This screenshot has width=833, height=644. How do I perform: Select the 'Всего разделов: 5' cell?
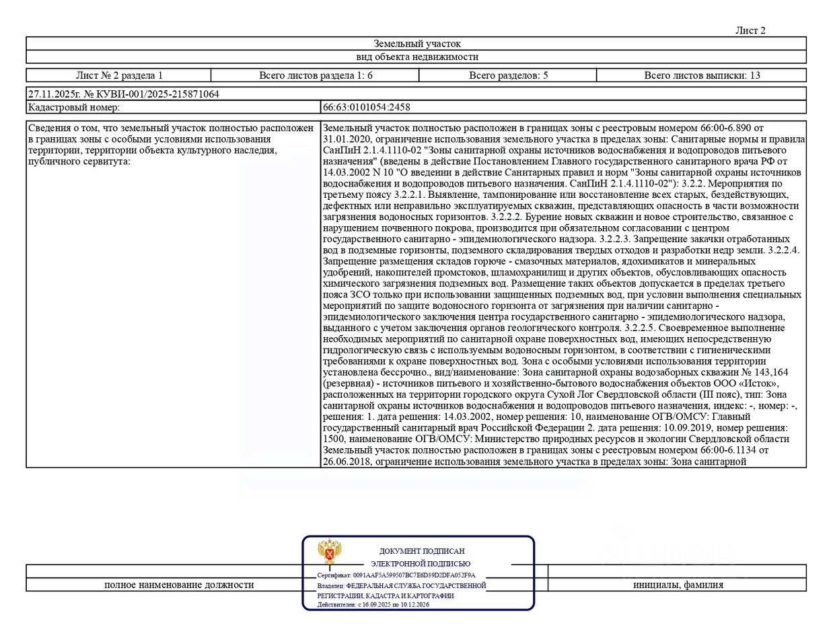(x=508, y=75)
